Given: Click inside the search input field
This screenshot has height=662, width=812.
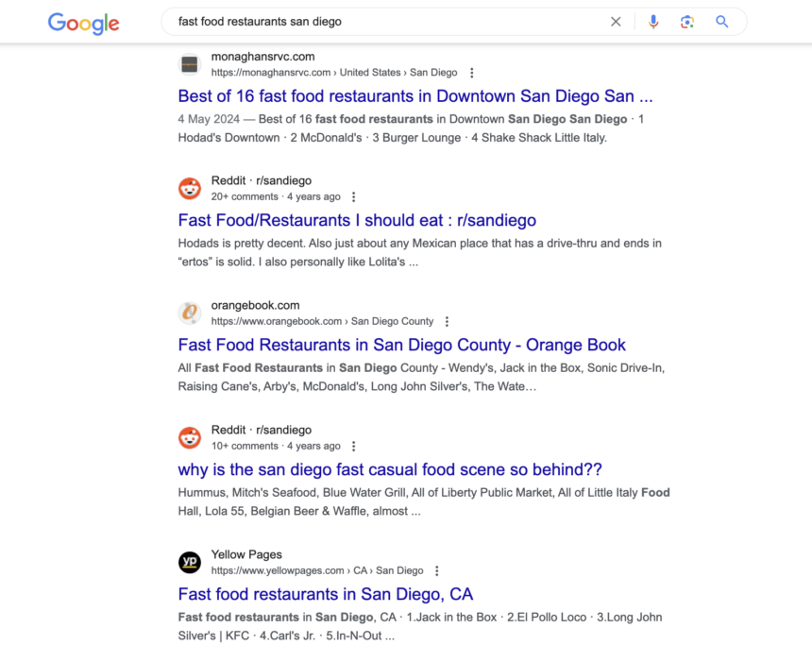Looking at the screenshot, I should [x=378, y=21].
